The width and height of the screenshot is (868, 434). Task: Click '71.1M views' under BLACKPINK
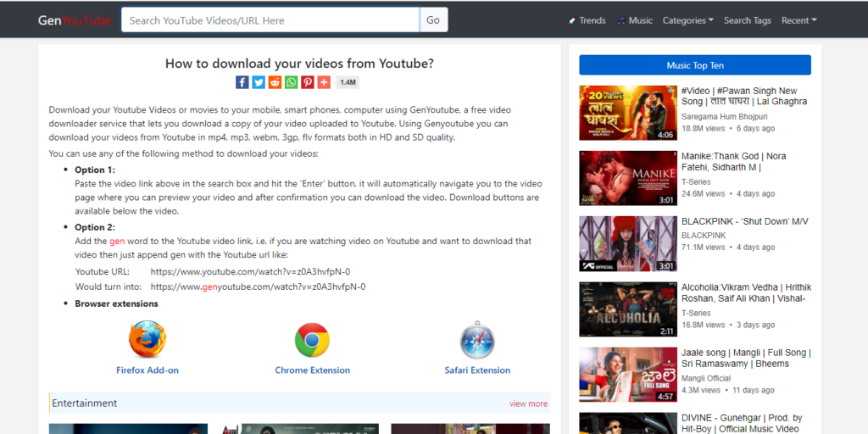pyautogui.click(x=703, y=248)
